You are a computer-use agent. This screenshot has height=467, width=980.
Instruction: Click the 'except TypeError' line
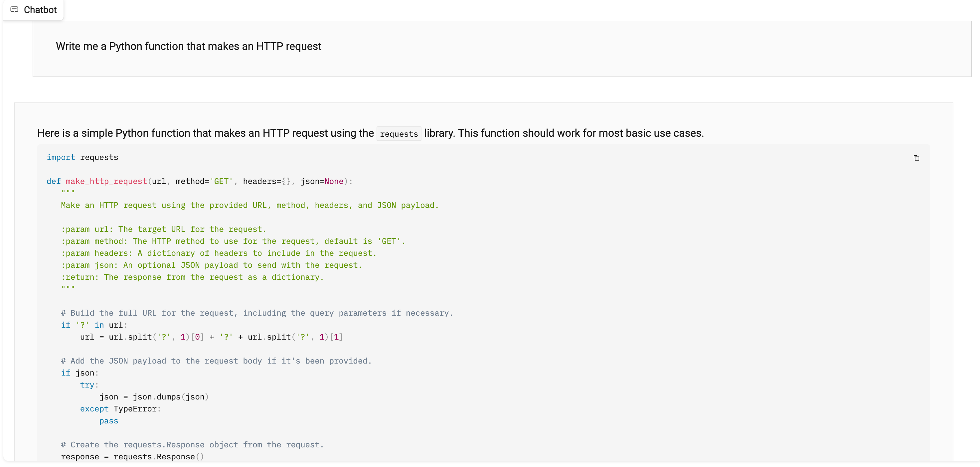point(120,409)
